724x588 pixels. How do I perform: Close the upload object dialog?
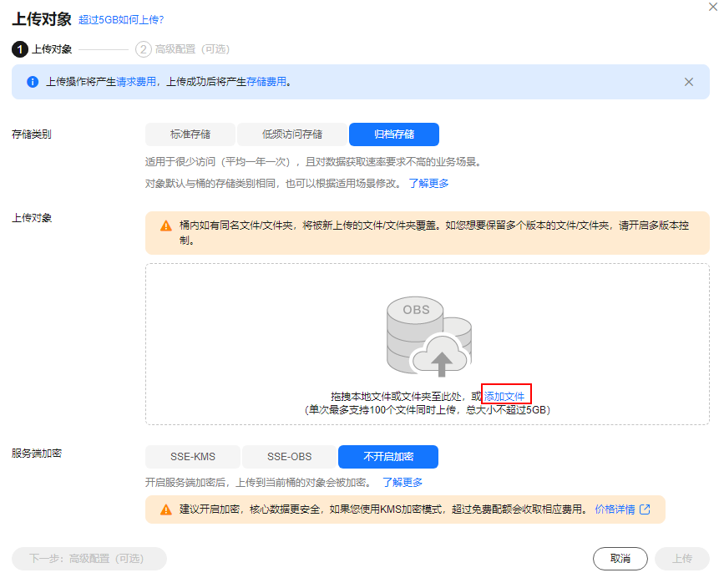tap(713, 7)
